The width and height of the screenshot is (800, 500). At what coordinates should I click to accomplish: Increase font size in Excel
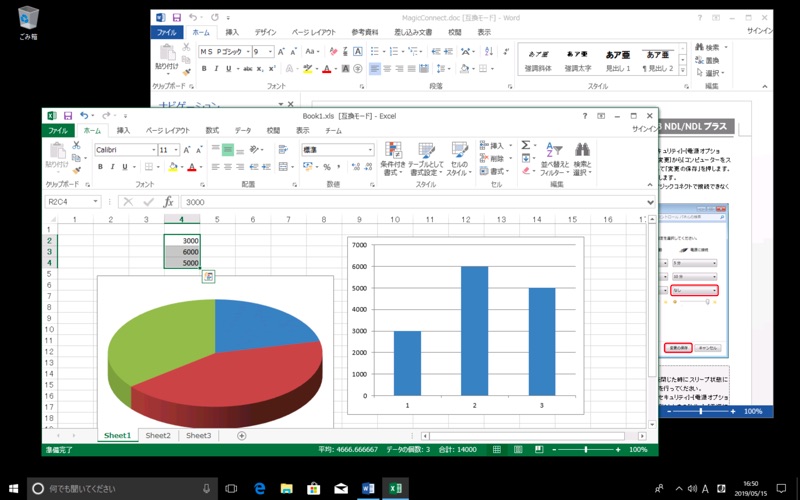pos(187,150)
